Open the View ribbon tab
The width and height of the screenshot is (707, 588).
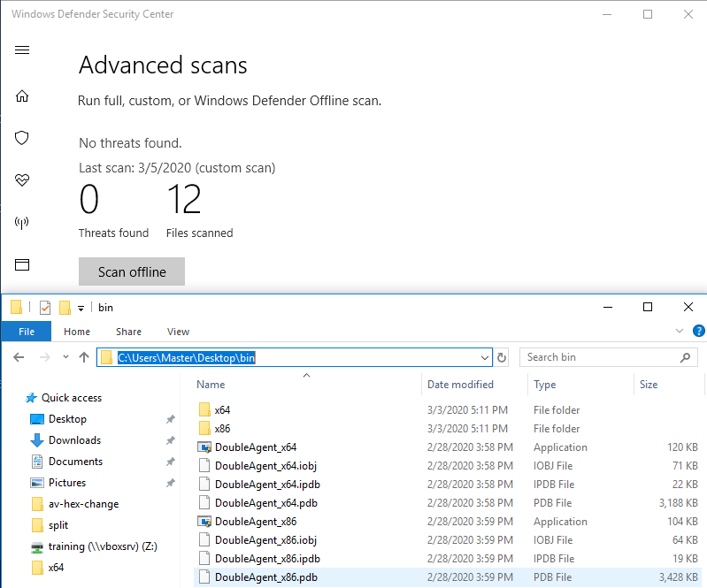coord(178,332)
